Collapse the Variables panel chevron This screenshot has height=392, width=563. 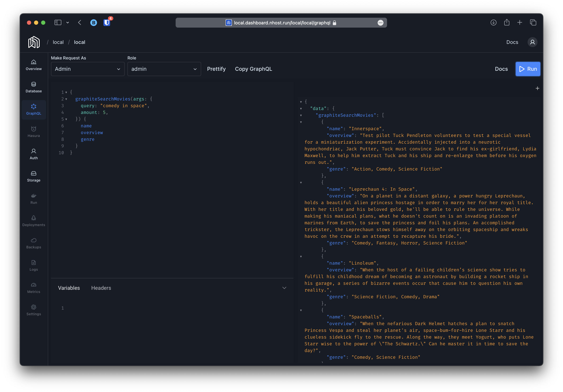click(x=284, y=288)
